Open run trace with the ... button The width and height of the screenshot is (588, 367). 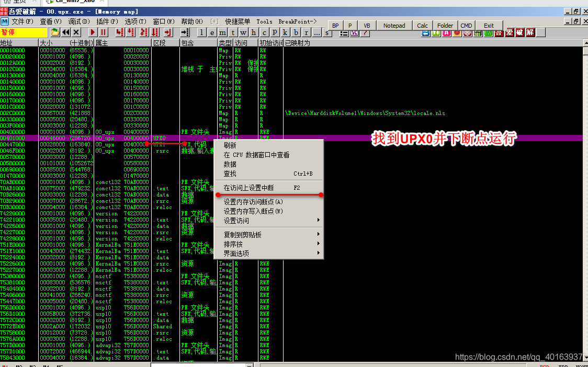pyautogui.click(x=317, y=32)
